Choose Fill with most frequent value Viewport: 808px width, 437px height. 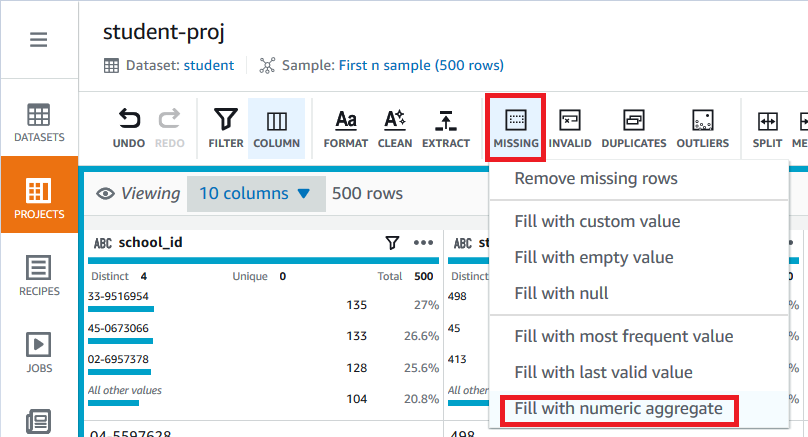click(x=624, y=337)
